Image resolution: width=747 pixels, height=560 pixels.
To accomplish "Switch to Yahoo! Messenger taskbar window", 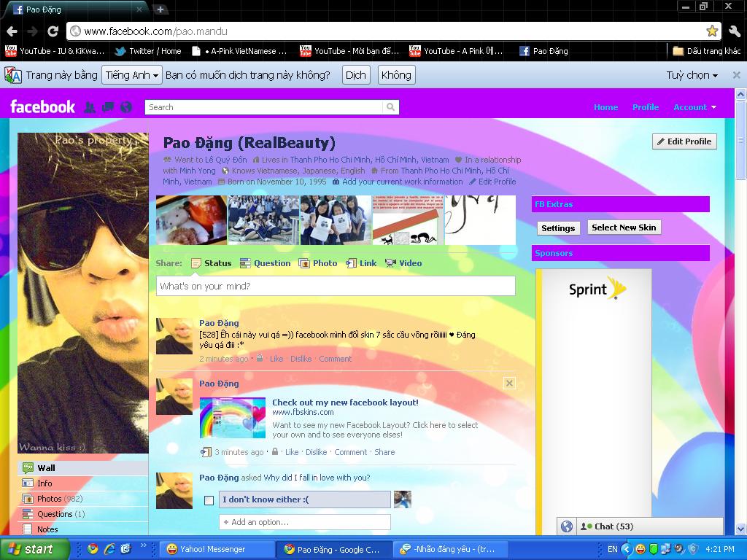I will coord(217,549).
